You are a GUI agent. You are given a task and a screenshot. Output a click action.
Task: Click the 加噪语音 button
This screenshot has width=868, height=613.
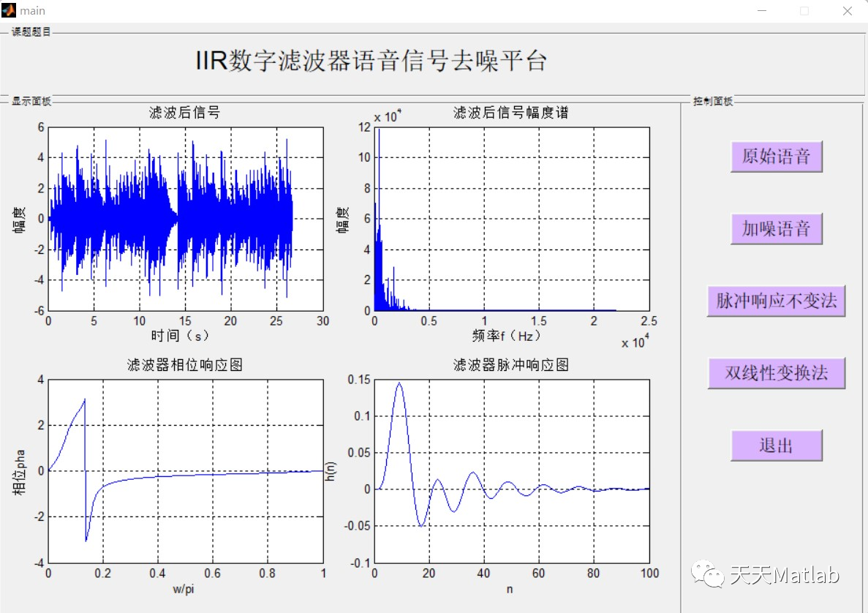coord(776,228)
